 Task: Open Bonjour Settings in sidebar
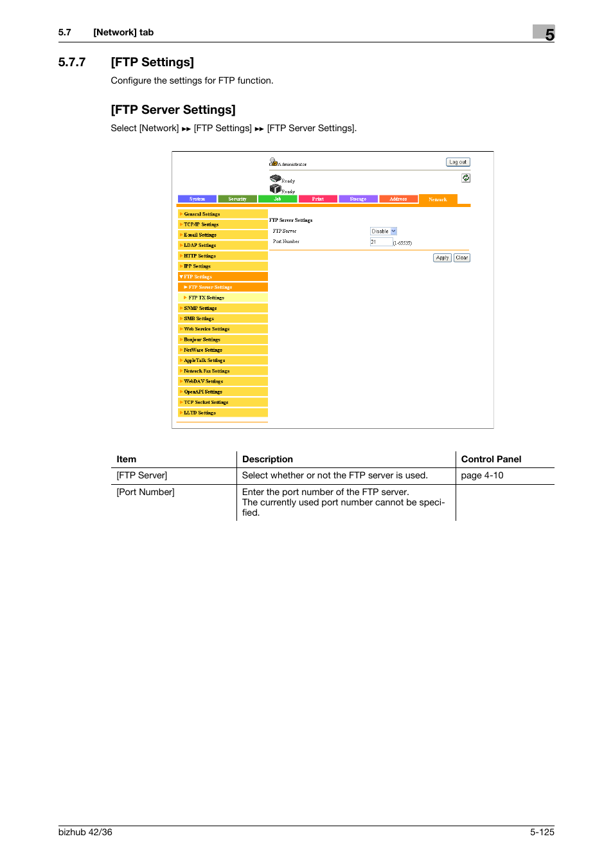223,339
